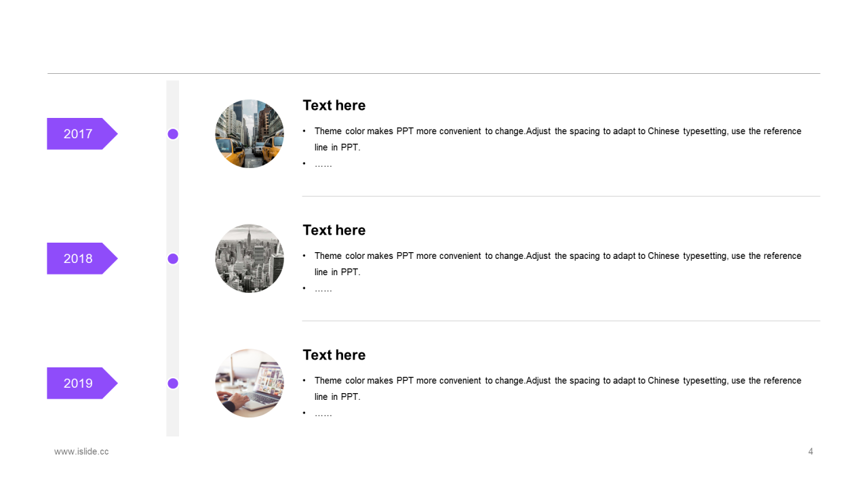Click the black-and-white skyline circular photo
This screenshot has width=868, height=488.
[x=250, y=258]
